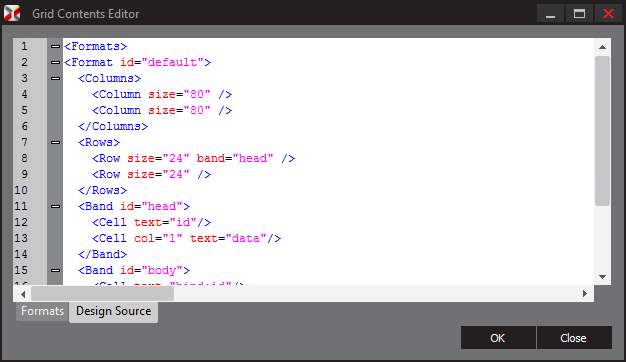Maximize the Grid Contents Editor window
This screenshot has height=362, width=626.
(x=579, y=14)
